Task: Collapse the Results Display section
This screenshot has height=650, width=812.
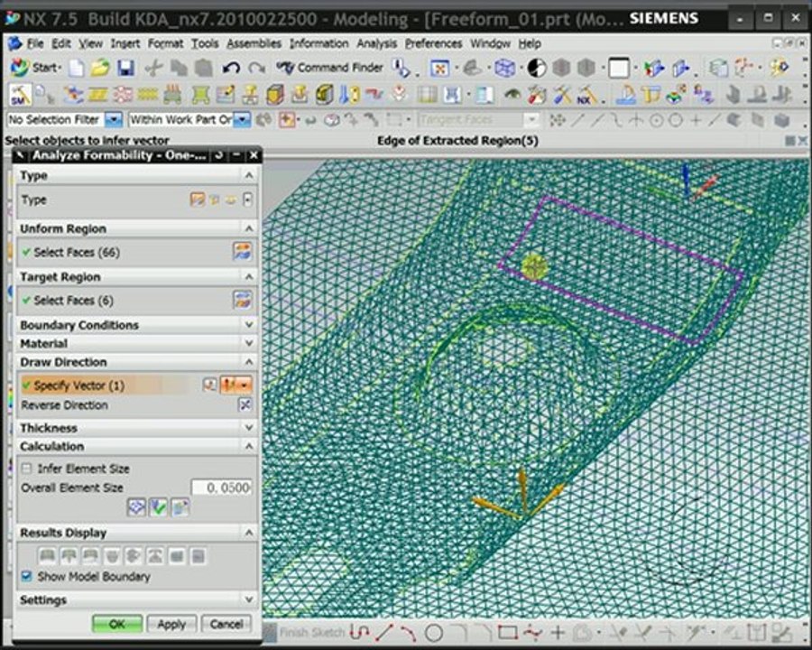Action: [x=249, y=533]
